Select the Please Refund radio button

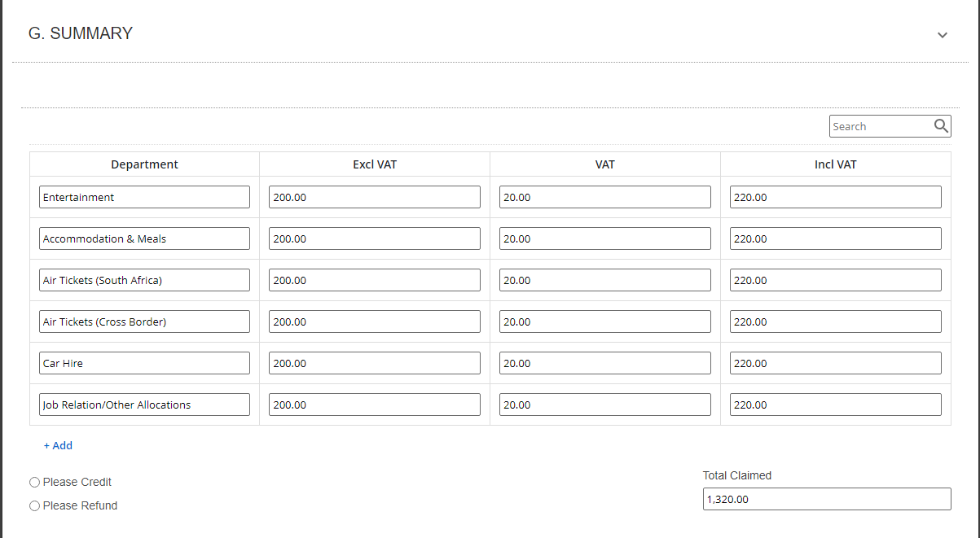pos(34,506)
